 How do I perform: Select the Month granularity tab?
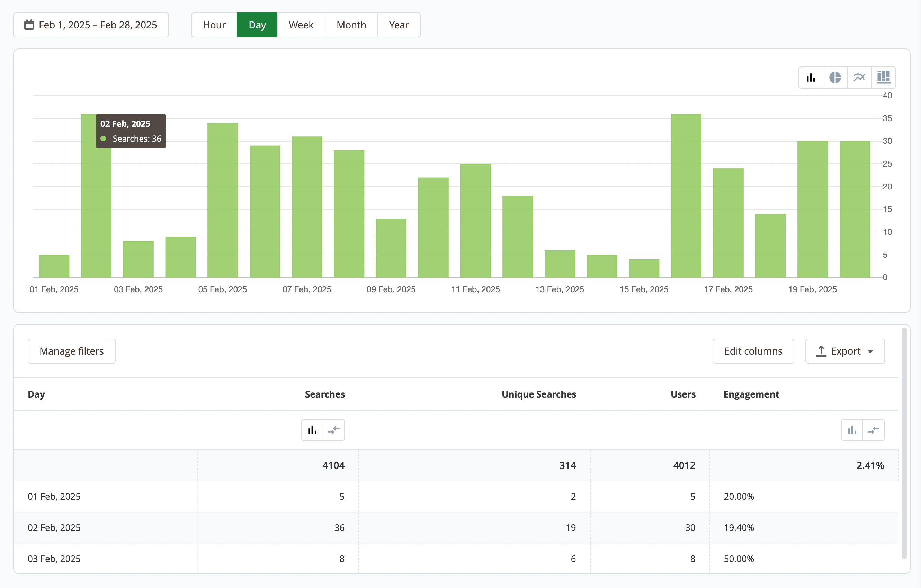(x=351, y=25)
